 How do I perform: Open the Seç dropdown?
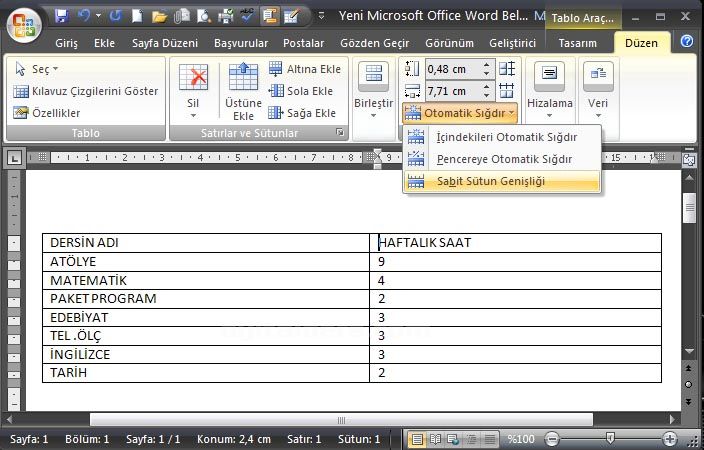point(37,69)
